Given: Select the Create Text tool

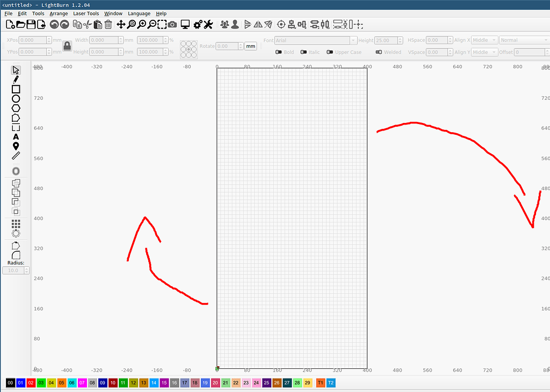Looking at the screenshot, I should tap(16, 137).
